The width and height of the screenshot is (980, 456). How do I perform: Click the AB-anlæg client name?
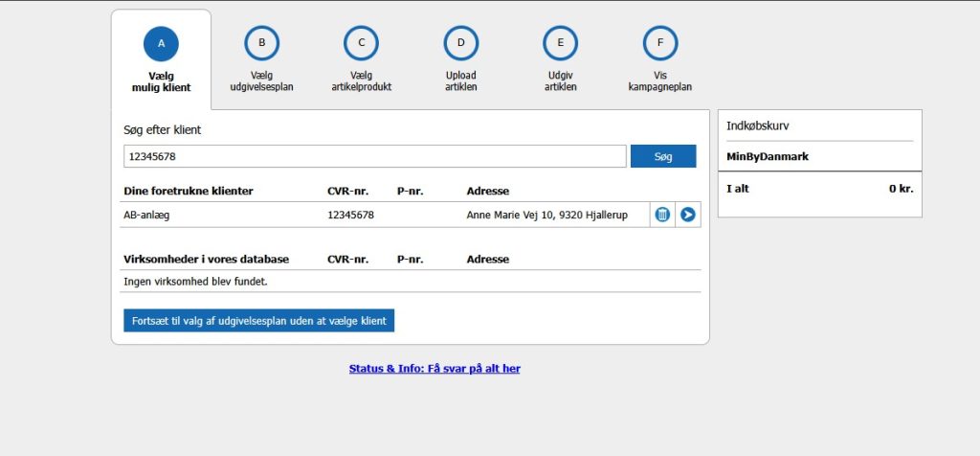[x=146, y=215]
